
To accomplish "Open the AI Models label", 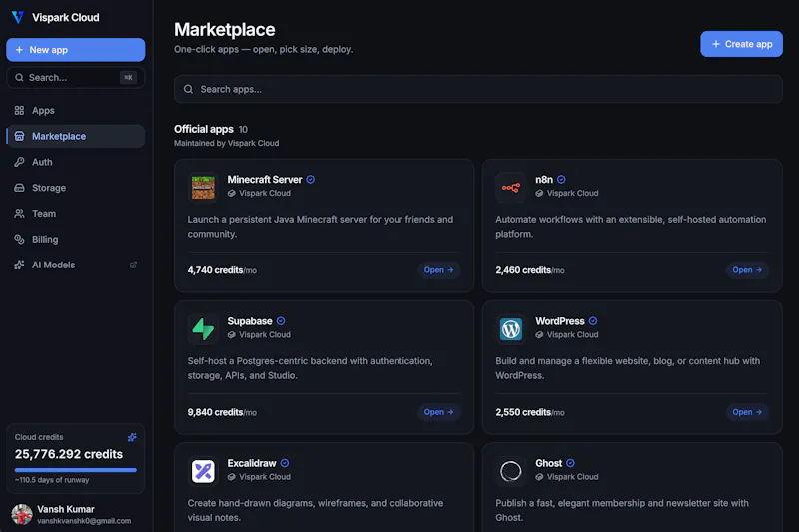I will click(54, 265).
